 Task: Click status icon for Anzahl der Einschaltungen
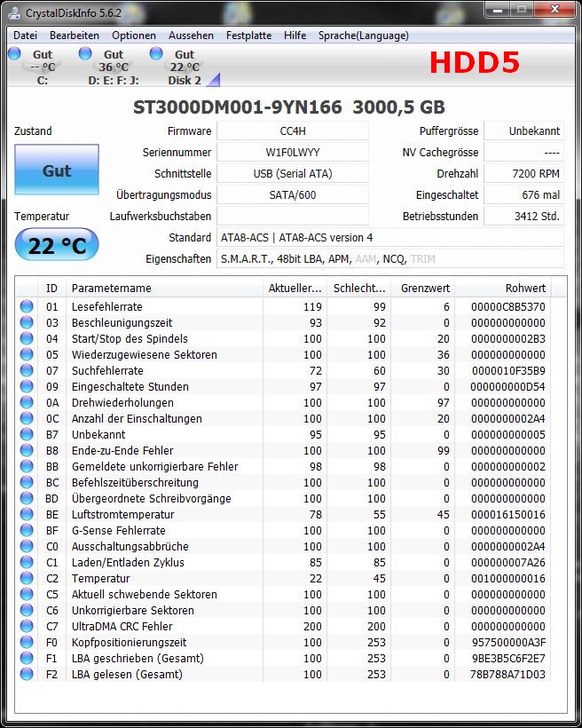(27, 418)
